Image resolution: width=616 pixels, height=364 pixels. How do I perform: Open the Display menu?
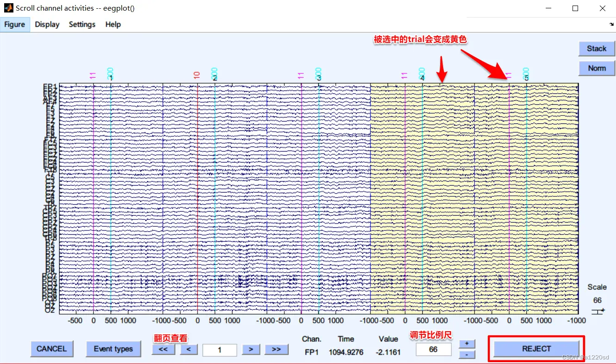click(x=47, y=24)
